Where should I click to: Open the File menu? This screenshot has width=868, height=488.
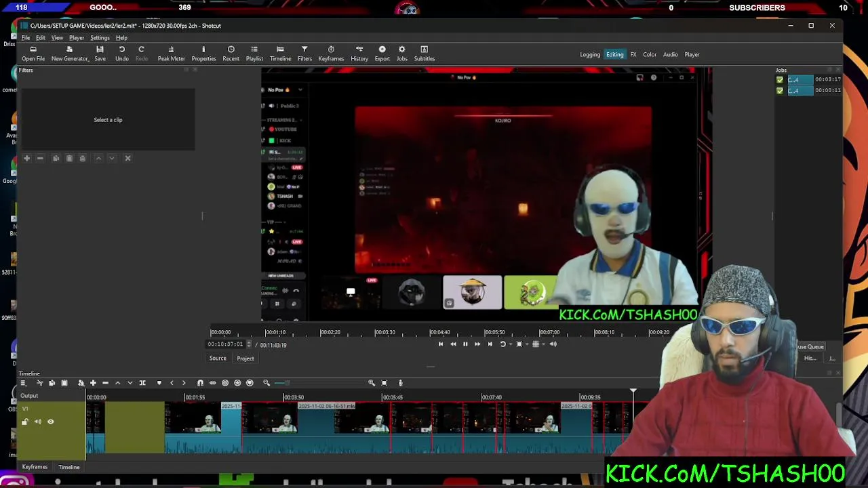point(26,38)
